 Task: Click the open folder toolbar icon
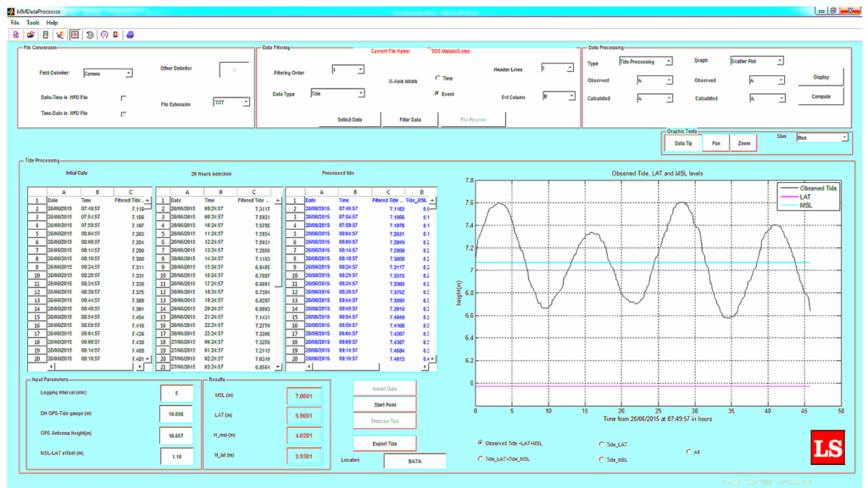click(x=31, y=35)
